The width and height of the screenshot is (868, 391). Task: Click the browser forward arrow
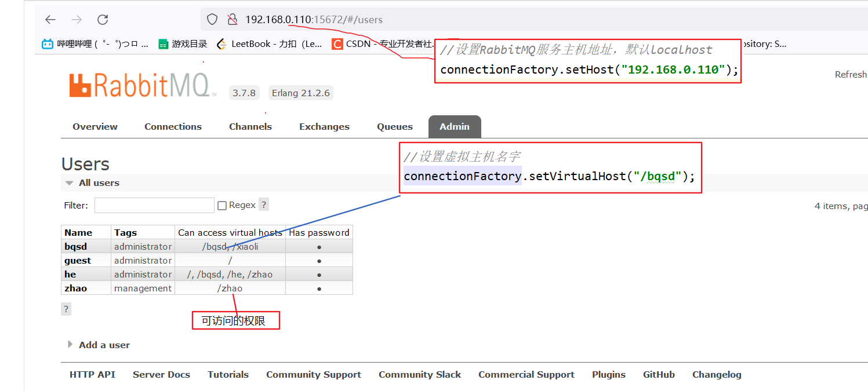click(77, 20)
